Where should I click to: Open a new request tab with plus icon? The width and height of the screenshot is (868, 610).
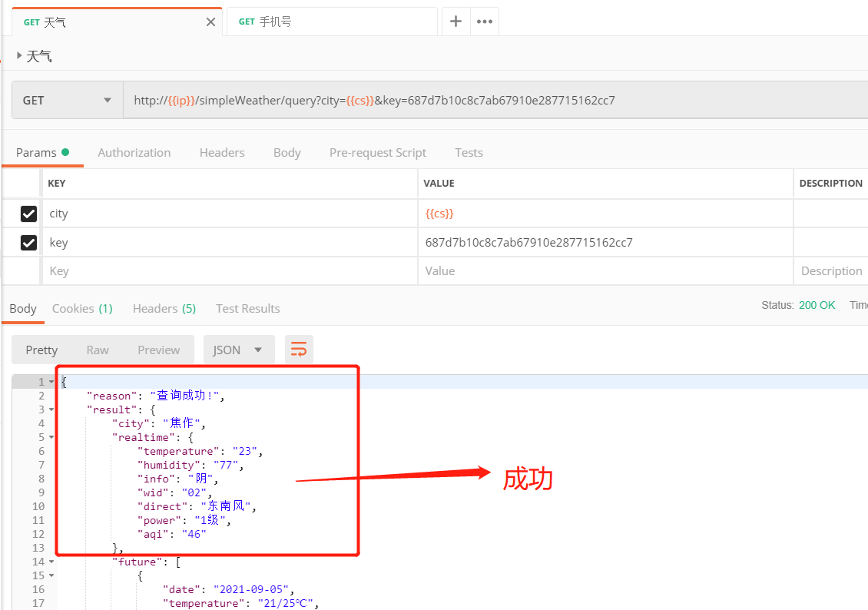456,21
